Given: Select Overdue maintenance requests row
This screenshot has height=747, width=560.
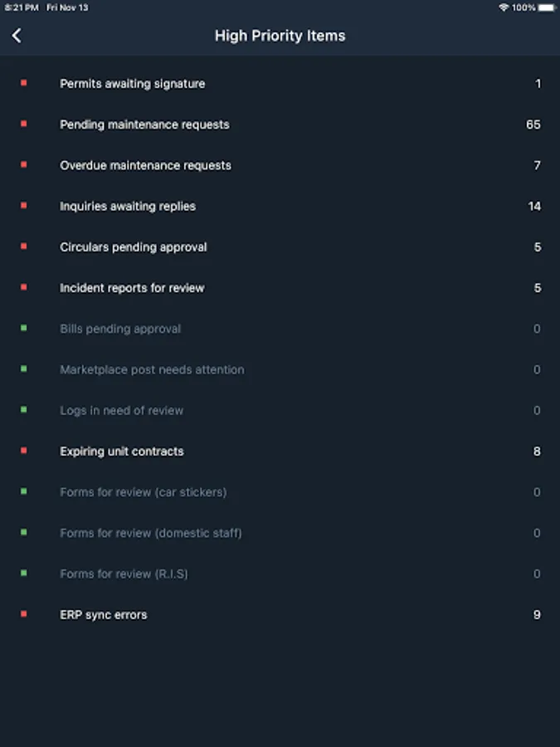Looking at the screenshot, I should pos(145,165).
